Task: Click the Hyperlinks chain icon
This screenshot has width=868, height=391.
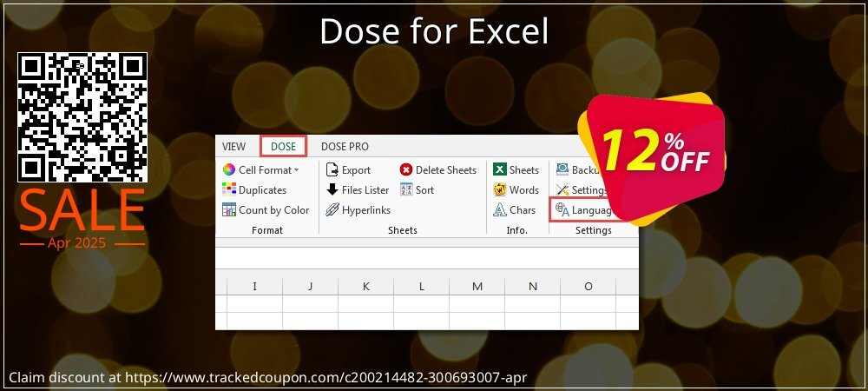Action: pos(332,210)
